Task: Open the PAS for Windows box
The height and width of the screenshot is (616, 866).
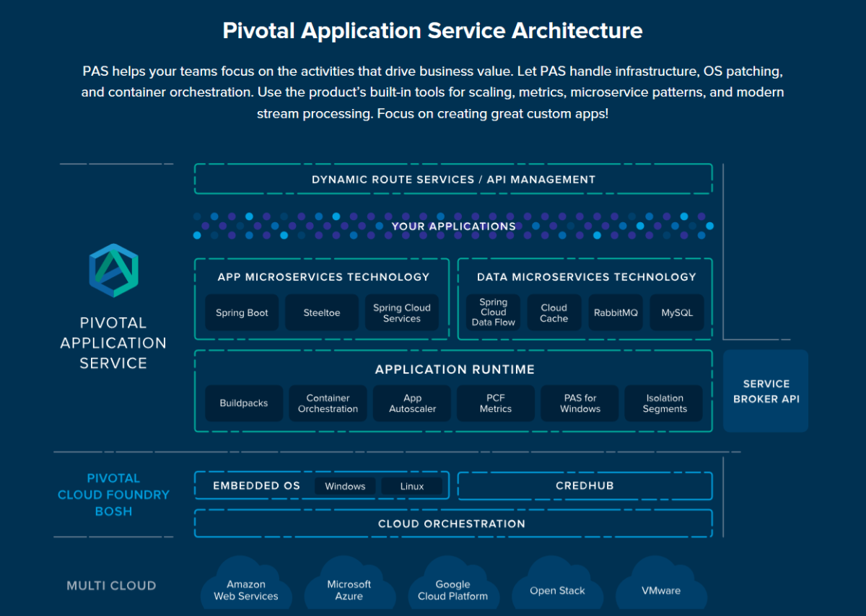Action: (x=580, y=403)
